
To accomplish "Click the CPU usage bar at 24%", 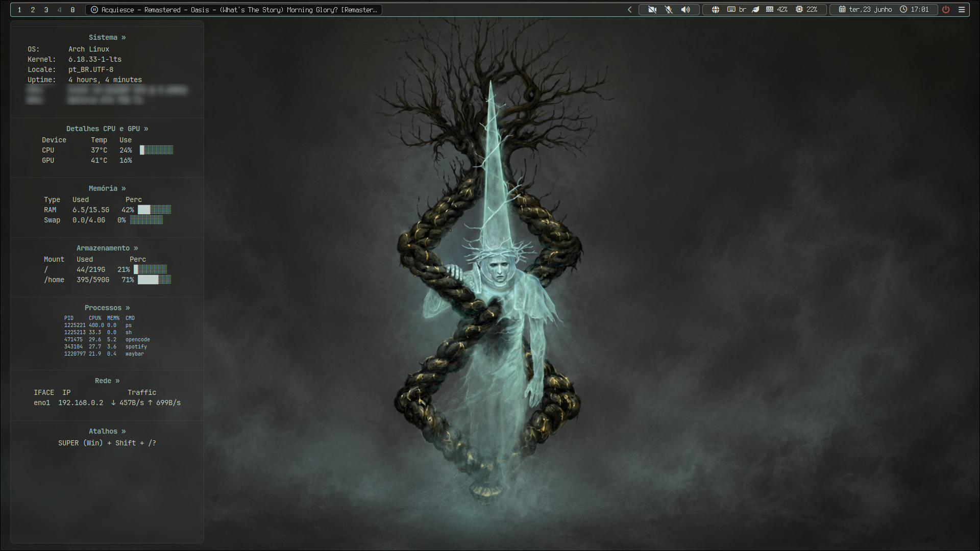I will [x=157, y=150].
